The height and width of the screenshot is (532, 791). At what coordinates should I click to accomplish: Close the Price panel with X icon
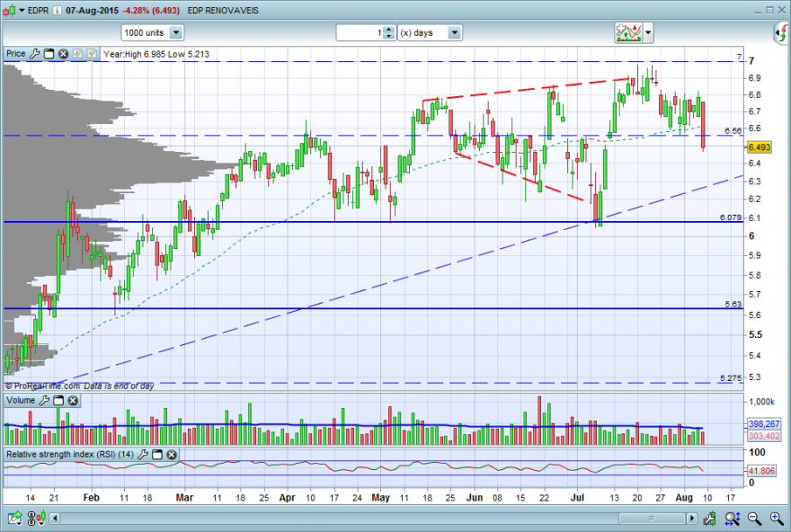pyautogui.click(x=63, y=53)
